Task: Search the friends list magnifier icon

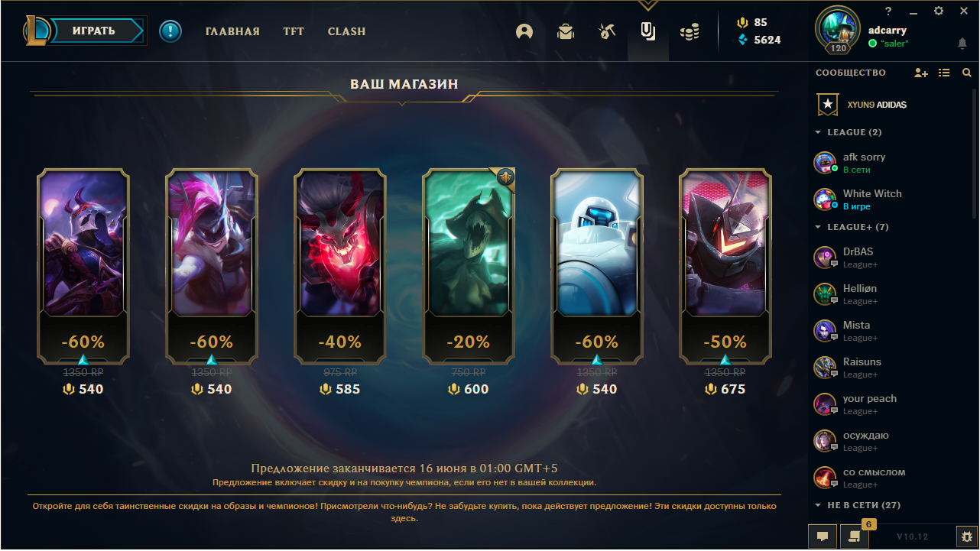Action: [x=967, y=73]
